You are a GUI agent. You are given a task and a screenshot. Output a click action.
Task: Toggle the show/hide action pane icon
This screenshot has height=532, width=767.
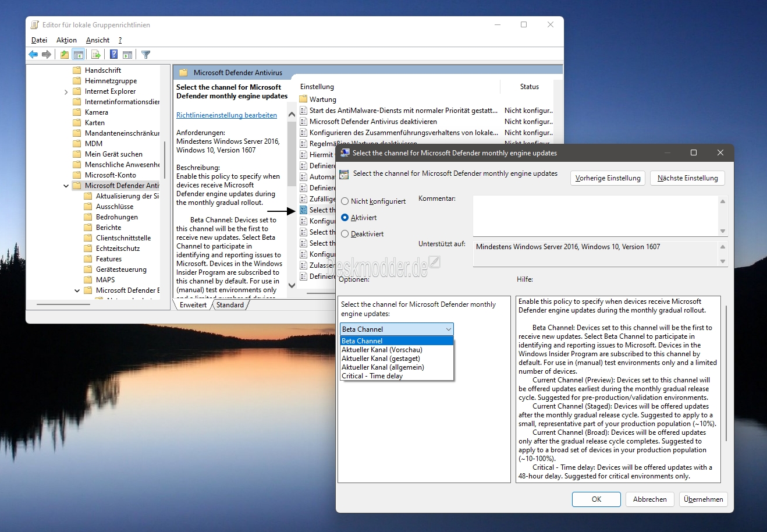coord(127,55)
